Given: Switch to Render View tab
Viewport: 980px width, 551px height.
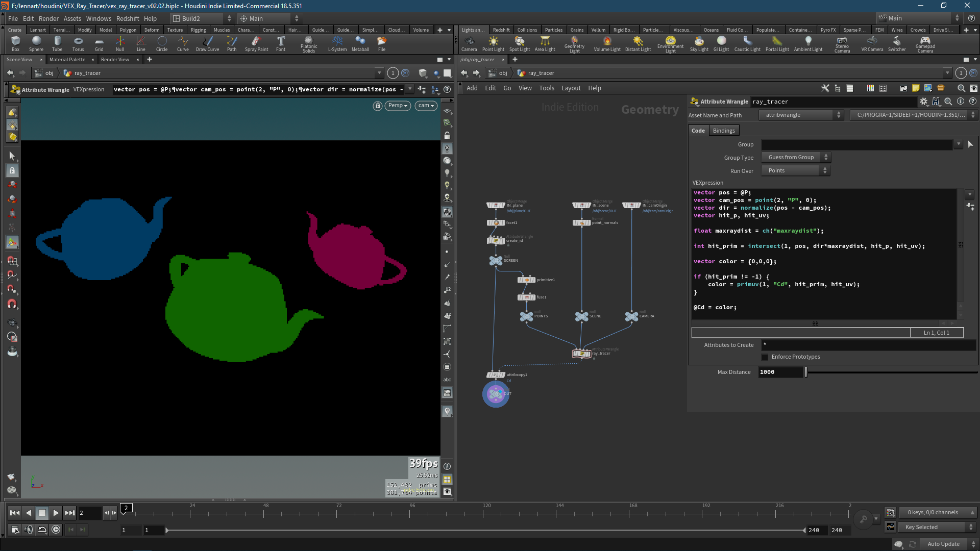Looking at the screenshot, I should pyautogui.click(x=115, y=59).
